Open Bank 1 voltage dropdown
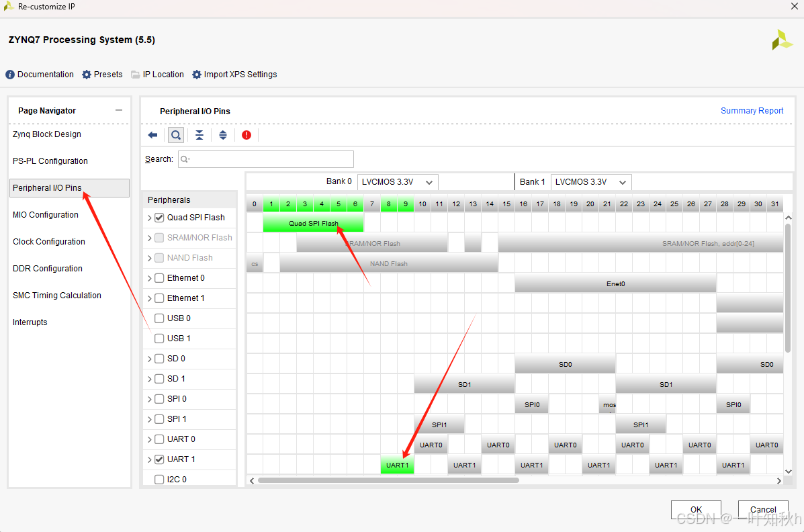 pyautogui.click(x=591, y=182)
